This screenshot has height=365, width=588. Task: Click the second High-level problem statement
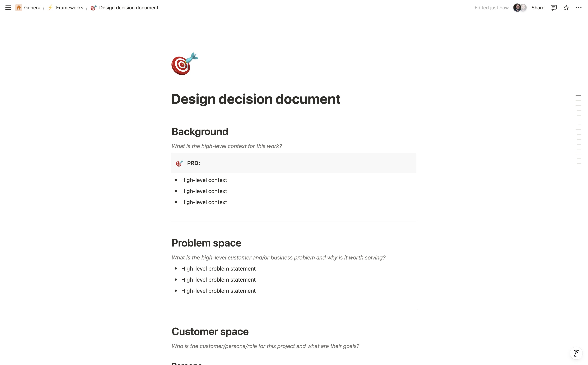coord(218,280)
